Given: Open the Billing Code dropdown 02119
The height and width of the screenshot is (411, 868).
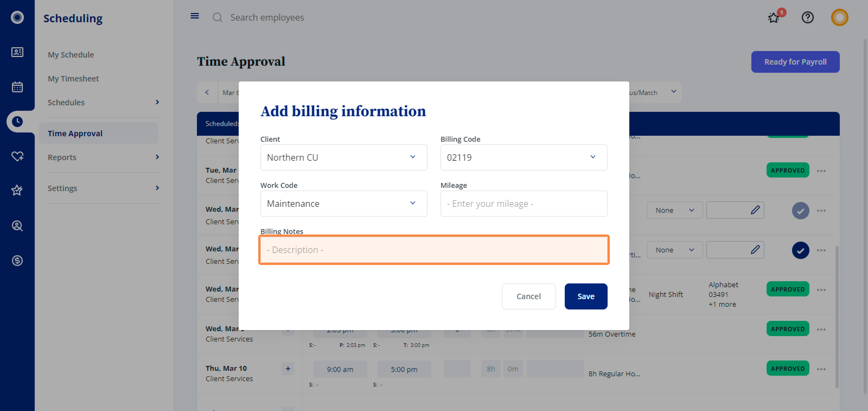Looking at the screenshot, I should (x=524, y=157).
